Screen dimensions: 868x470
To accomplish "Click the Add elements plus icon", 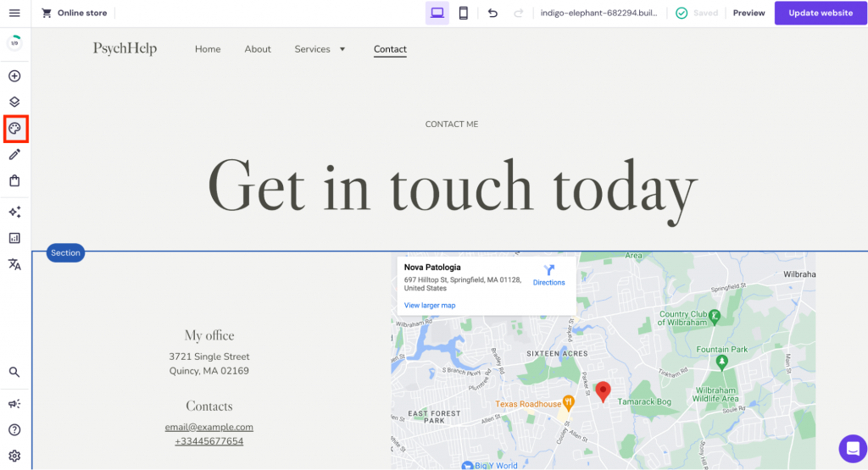I will [14, 76].
